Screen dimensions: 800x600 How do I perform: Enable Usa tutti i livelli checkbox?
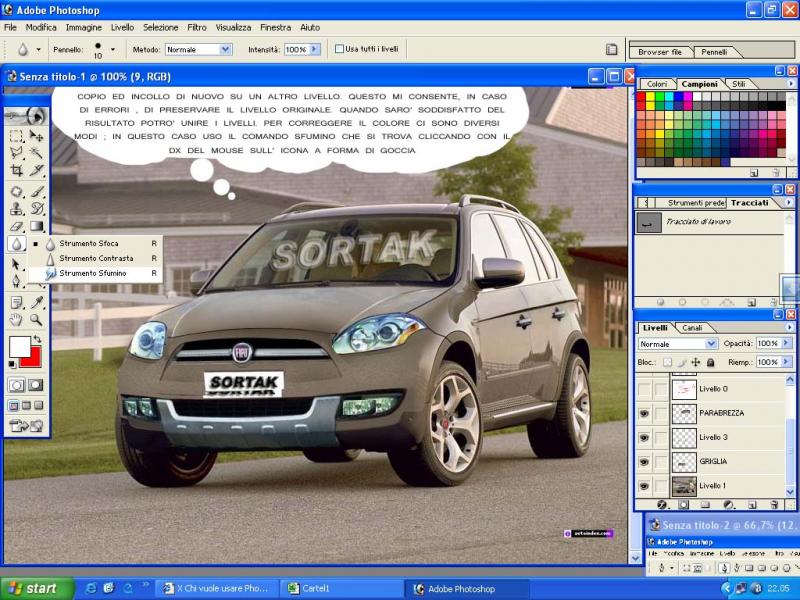[x=339, y=49]
